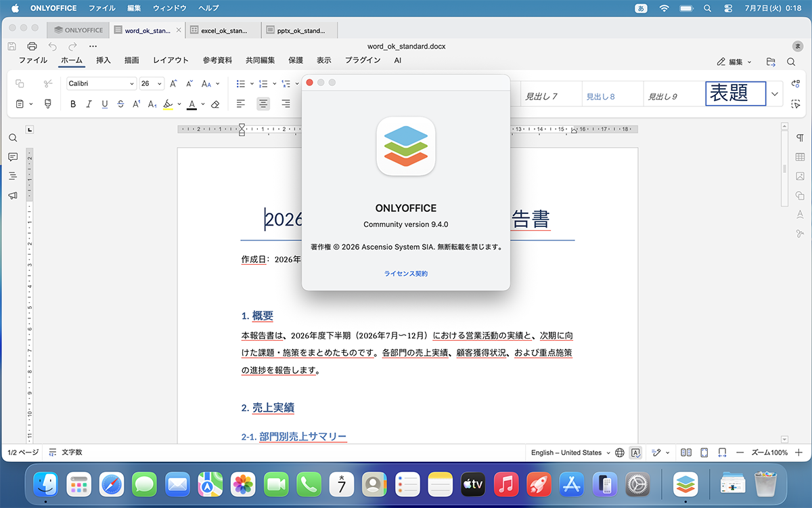This screenshot has width=812, height=508.
Task: Click the copy icon in ribbon
Action: pos(20,84)
